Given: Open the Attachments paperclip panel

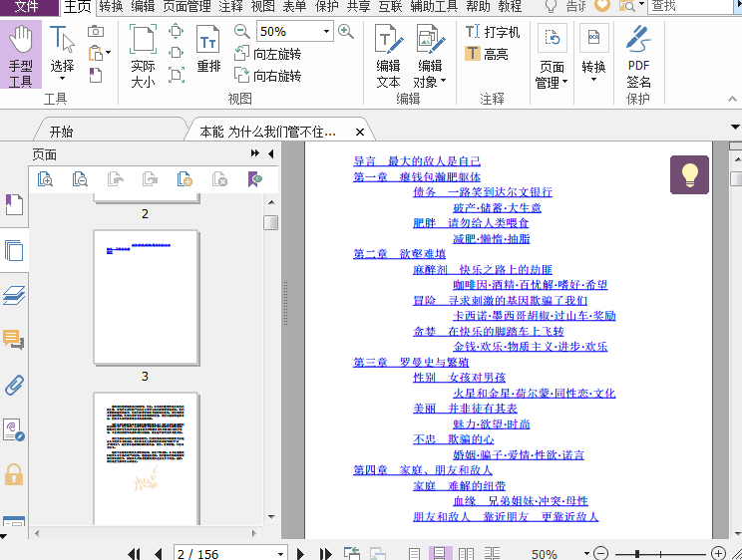Looking at the screenshot, I should 14,385.
